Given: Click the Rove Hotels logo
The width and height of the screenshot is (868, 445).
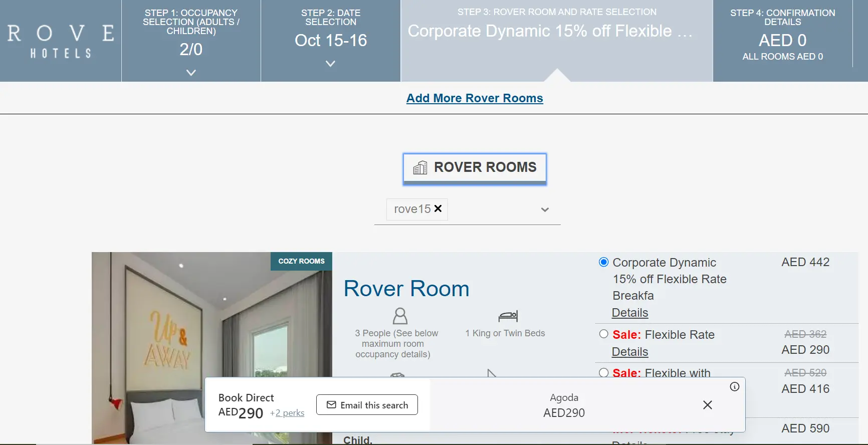Looking at the screenshot, I should pyautogui.click(x=61, y=41).
